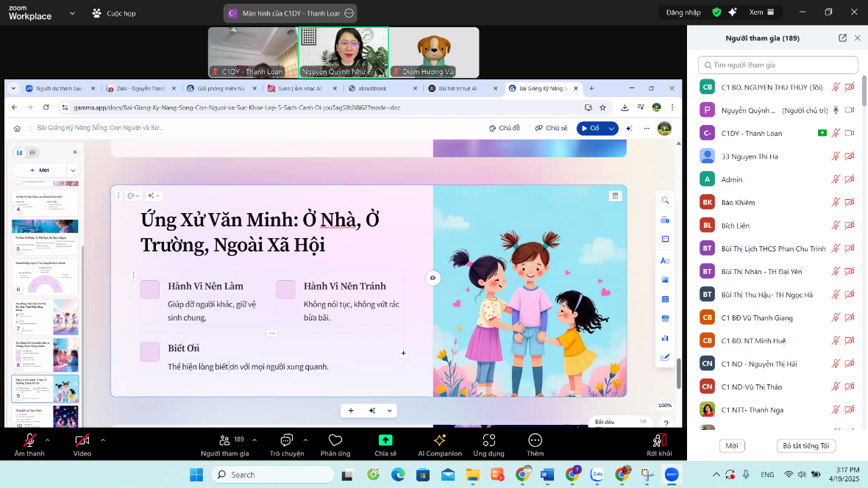Expand the present button dropdown arrow
The image size is (868, 488).
[x=611, y=128]
